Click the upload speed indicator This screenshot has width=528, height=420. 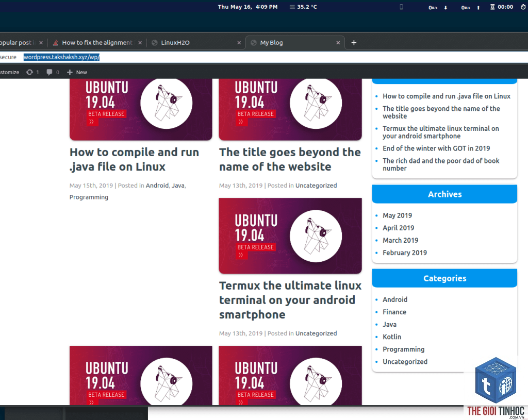coord(470,7)
